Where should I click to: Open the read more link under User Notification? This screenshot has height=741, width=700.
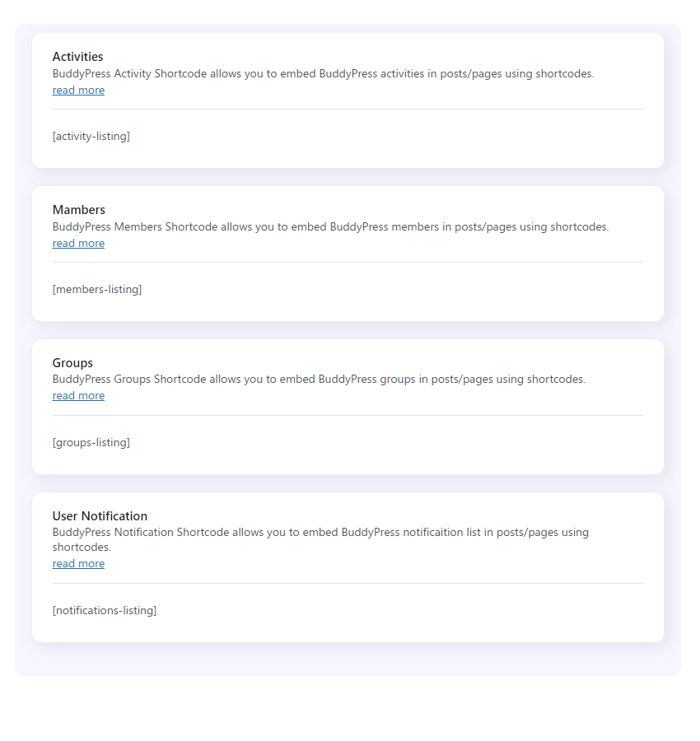pyautogui.click(x=78, y=563)
